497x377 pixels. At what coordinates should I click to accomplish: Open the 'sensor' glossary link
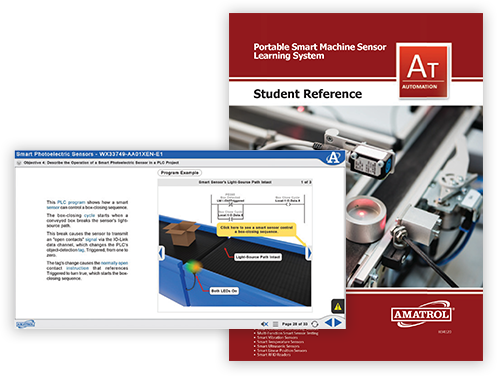click(x=53, y=207)
